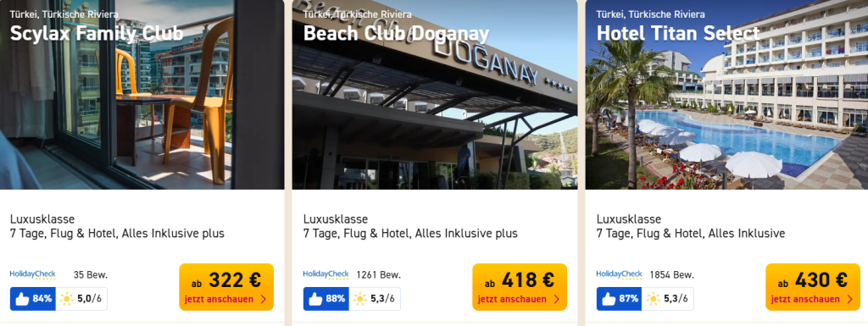The height and width of the screenshot is (326, 868).
Task: Open the 418 € jetzt anschauen offer
Action: [x=520, y=287]
